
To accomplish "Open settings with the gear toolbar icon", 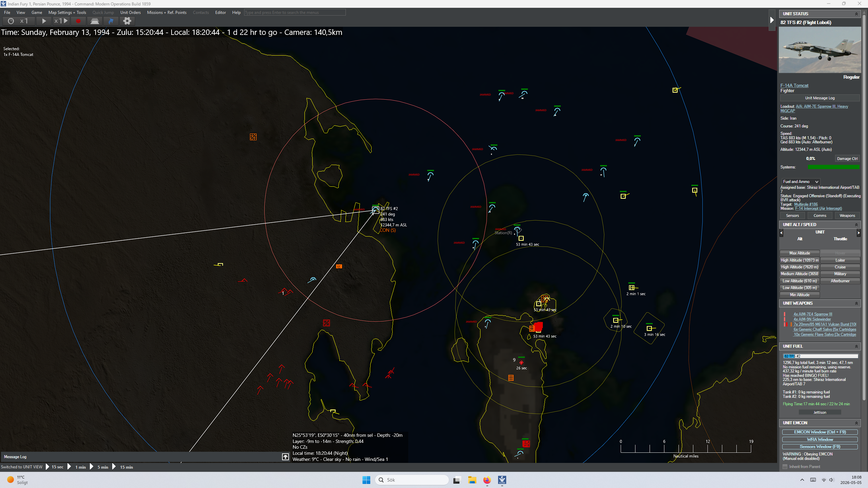I will (127, 21).
